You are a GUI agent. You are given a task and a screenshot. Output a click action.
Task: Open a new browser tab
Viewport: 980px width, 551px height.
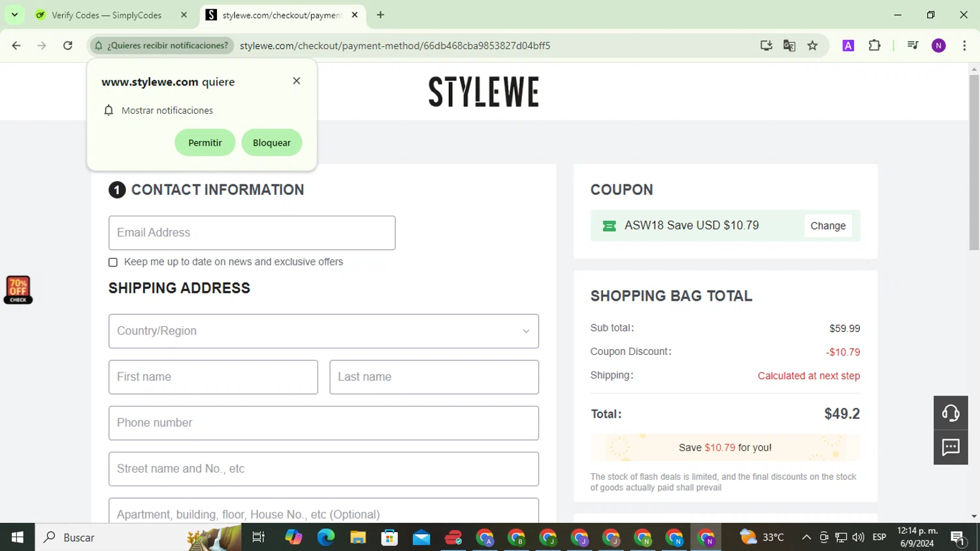tap(380, 15)
